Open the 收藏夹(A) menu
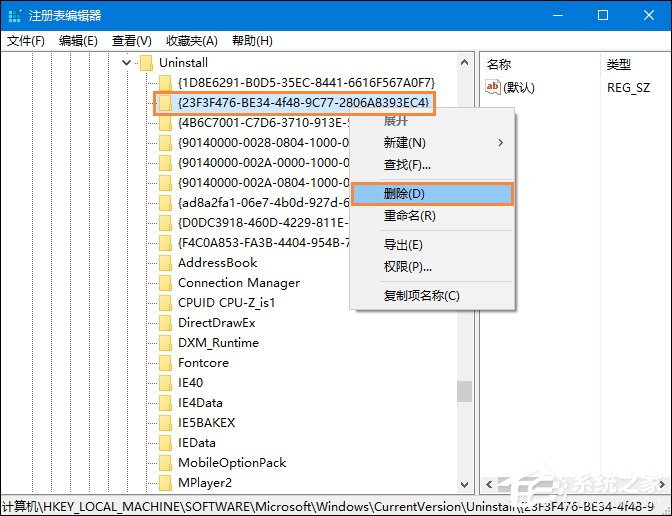This screenshot has width=672, height=516. pos(192,41)
